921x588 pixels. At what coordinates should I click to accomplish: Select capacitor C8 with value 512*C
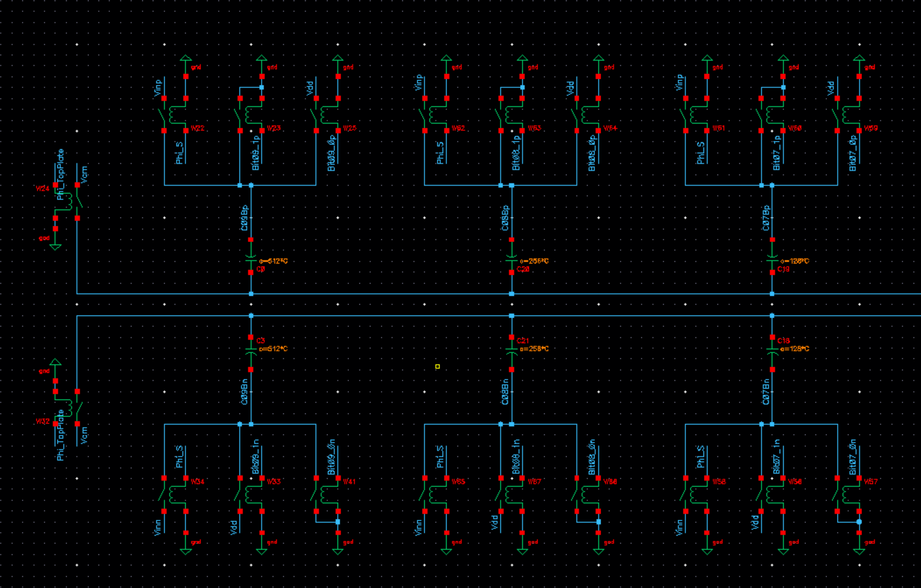click(x=251, y=256)
